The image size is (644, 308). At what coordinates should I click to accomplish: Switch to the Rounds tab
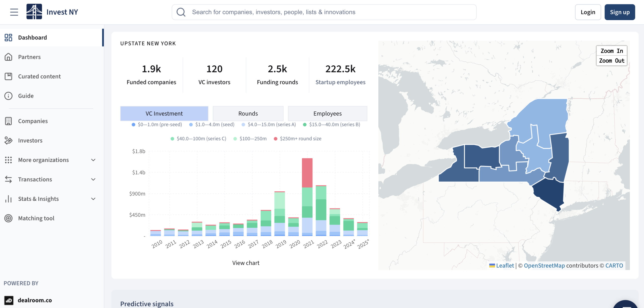point(248,113)
